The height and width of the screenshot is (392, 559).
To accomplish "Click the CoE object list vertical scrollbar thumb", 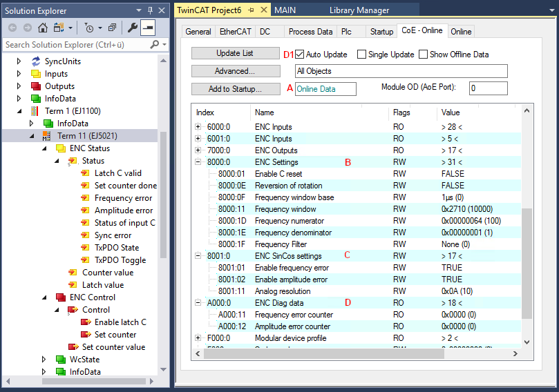I will (527, 264).
